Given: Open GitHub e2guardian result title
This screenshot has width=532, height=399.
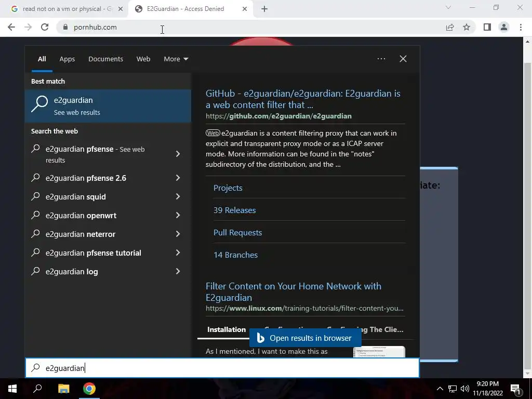Looking at the screenshot, I should pos(303,99).
